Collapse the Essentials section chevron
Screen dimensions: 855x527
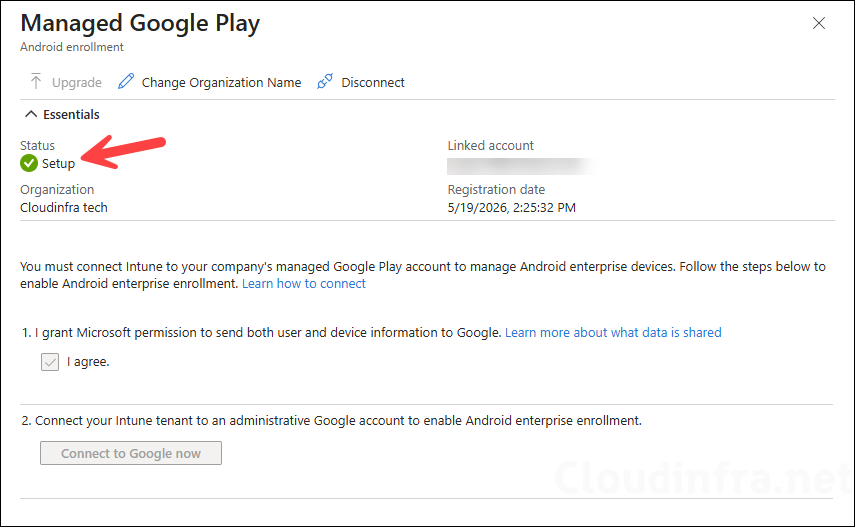coord(31,114)
